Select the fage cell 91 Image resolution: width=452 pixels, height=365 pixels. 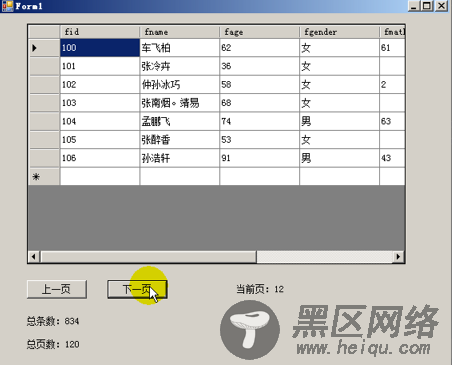(x=259, y=158)
